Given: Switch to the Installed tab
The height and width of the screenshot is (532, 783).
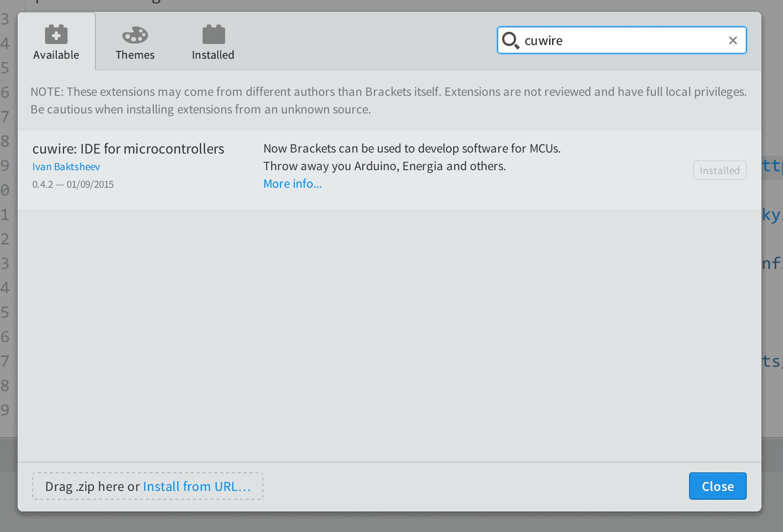Looking at the screenshot, I should click(213, 42).
